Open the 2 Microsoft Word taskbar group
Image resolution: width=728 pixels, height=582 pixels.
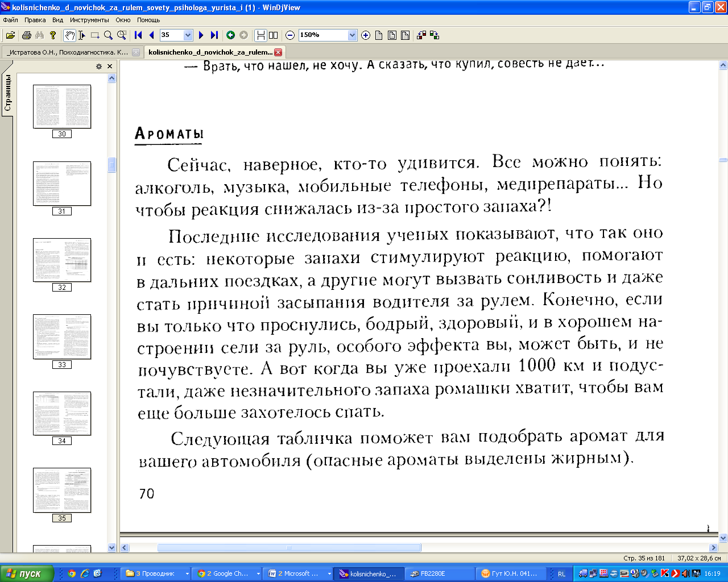click(x=299, y=573)
